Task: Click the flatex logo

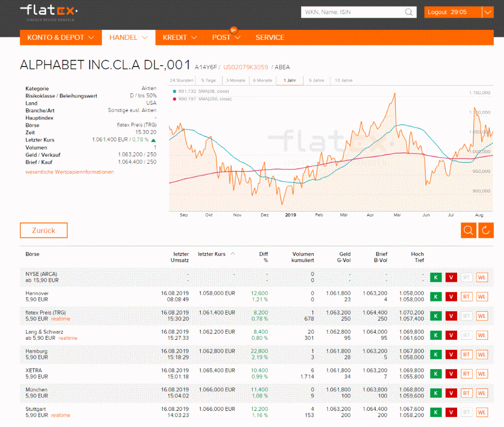Action: click(49, 13)
